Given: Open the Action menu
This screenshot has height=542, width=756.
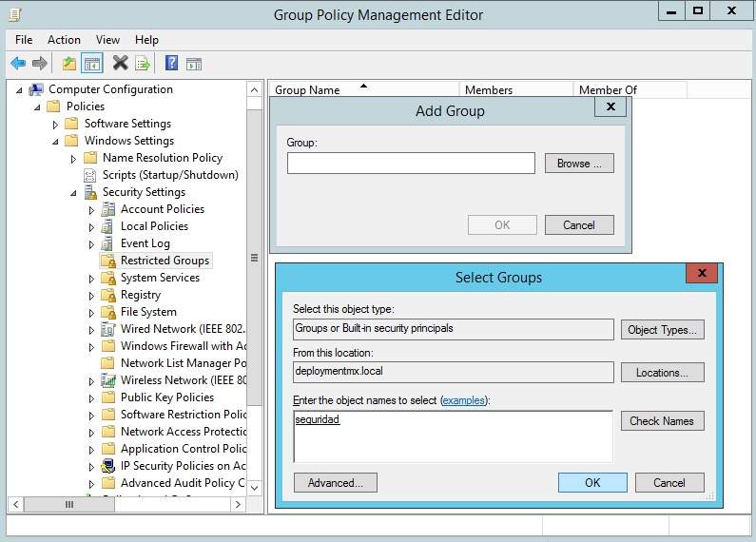Looking at the screenshot, I should coord(64,40).
